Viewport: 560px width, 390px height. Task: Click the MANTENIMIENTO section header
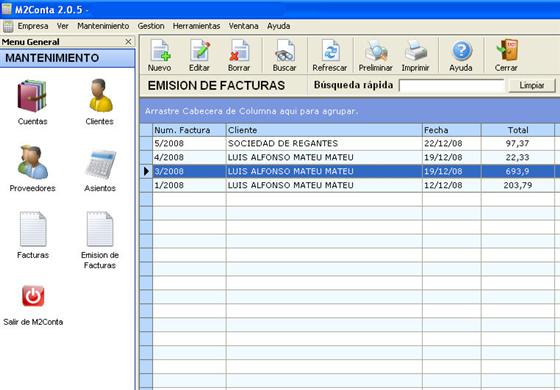(68, 58)
